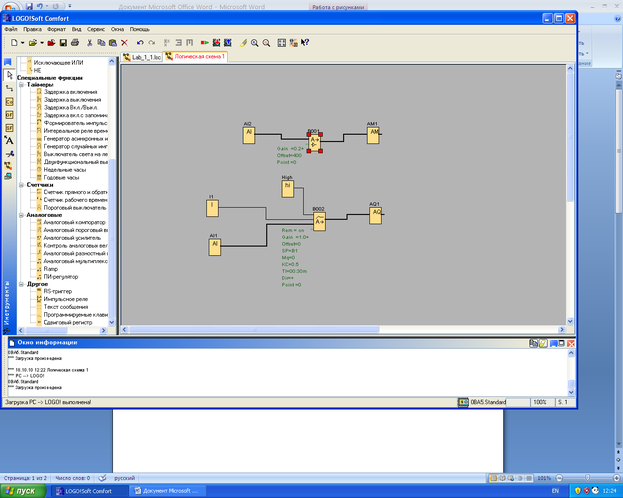Image resolution: width=623 pixels, height=498 pixels.
Task: Click the Windows Пуск start button
Action: pos(23,491)
